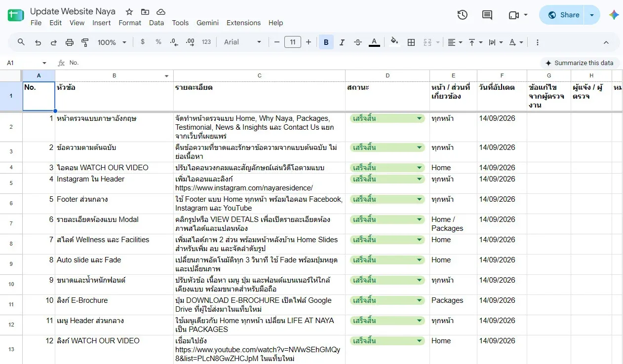Open vertical align dropdown
This screenshot has height=364, width=623.
tap(475, 42)
